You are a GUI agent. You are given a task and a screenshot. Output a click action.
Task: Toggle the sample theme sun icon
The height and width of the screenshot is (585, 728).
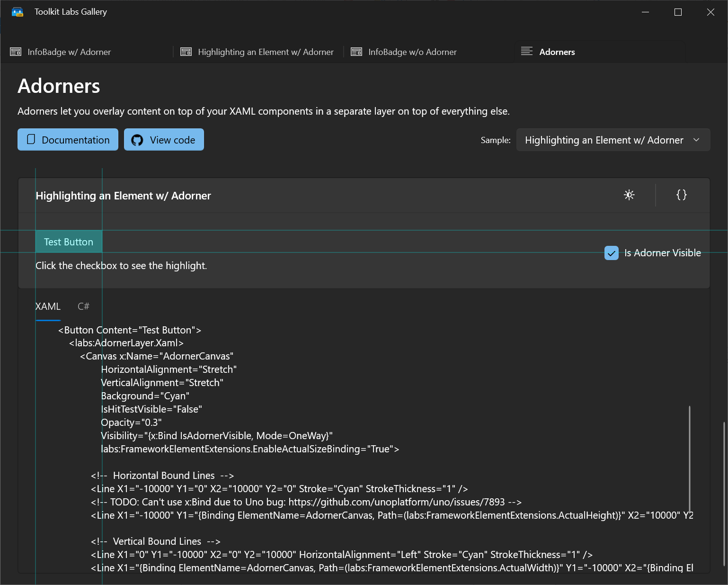tap(629, 195)
